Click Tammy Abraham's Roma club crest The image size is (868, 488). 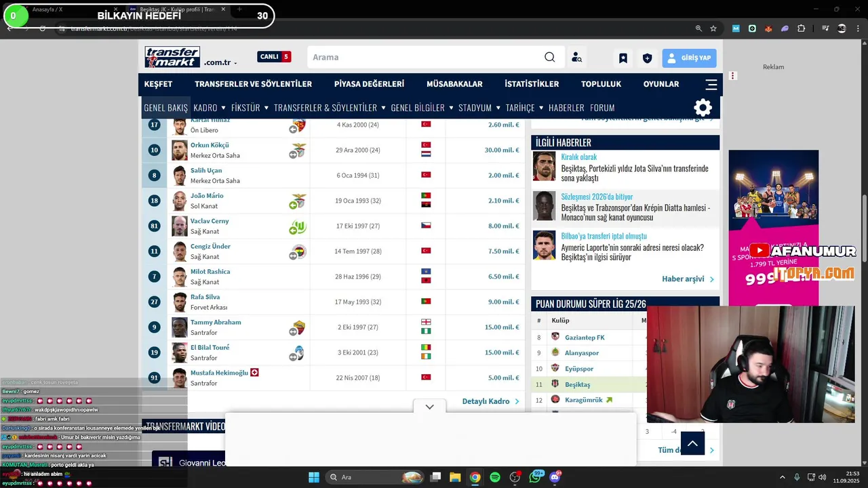tap(298, 327)
